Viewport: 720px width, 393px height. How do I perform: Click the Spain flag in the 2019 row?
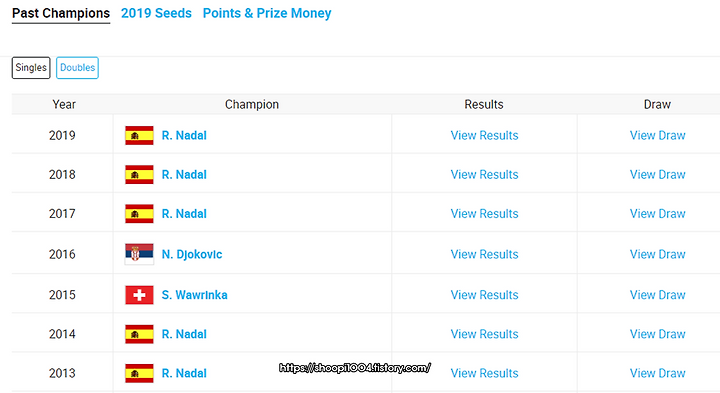click(139, 135)
